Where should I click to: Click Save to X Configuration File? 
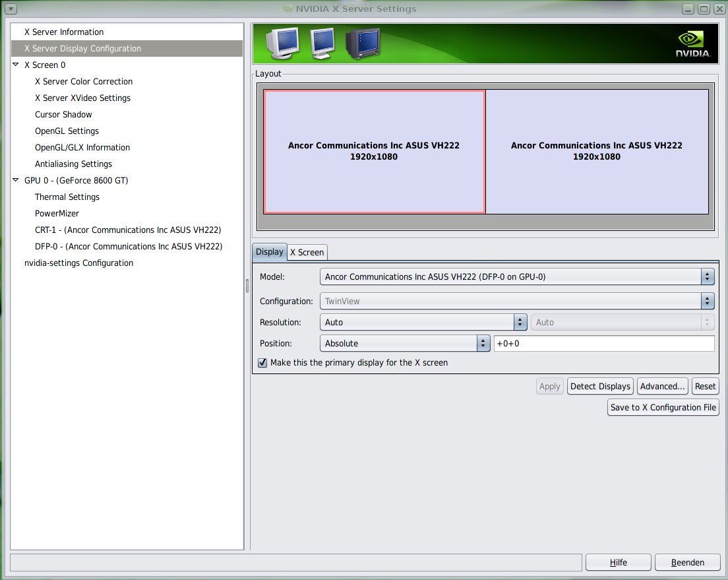click(663, 407)
